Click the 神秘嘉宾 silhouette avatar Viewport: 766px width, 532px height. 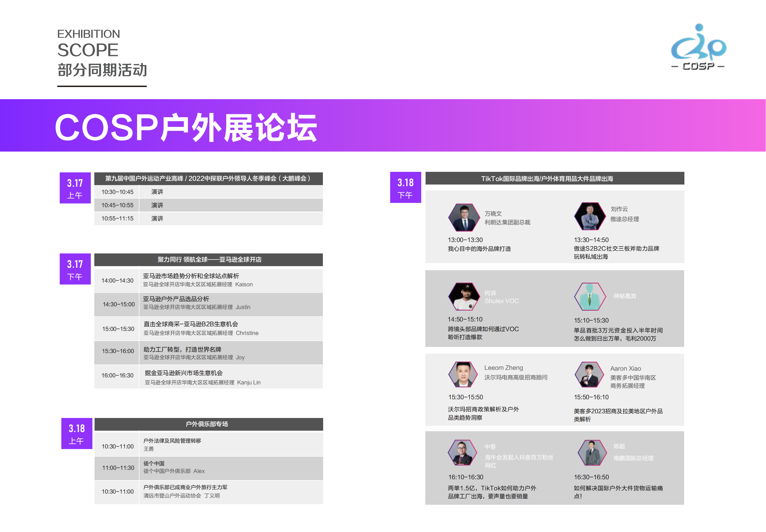coord(590,296)
